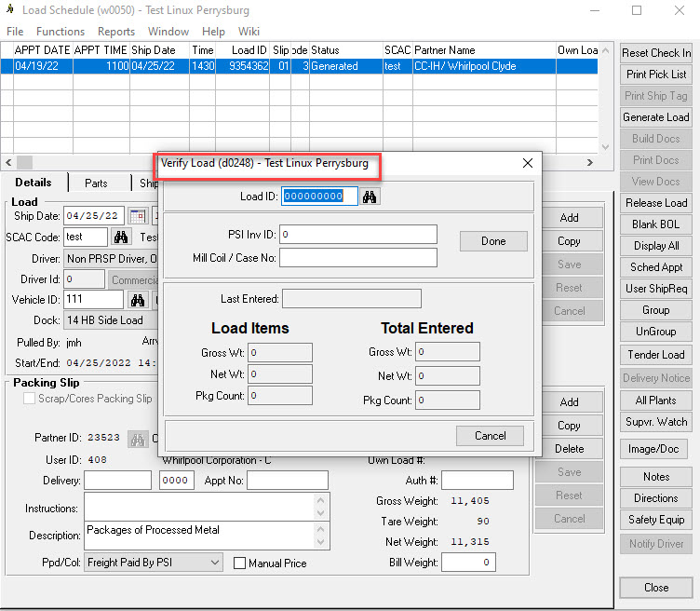
Task: Click Cancel in Verify Load dialog
Action: [490, 436]
